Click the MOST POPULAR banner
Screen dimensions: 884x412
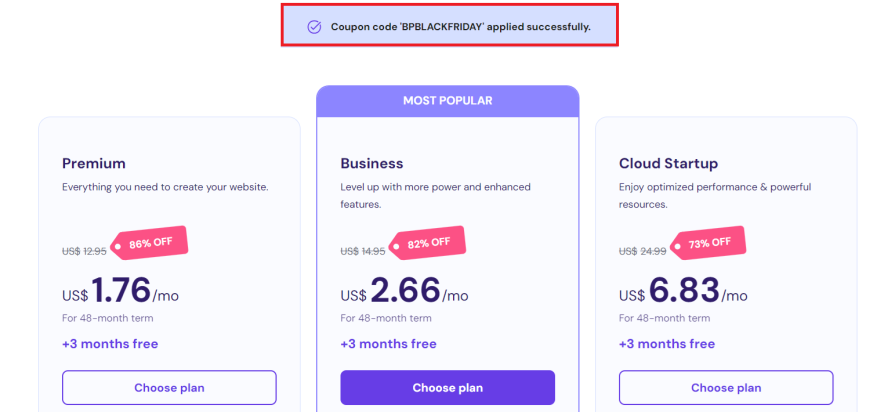point(447,100)
